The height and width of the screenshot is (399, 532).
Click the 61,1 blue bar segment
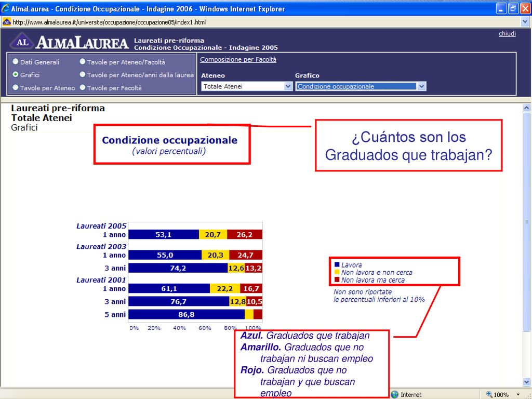point(169,288)
